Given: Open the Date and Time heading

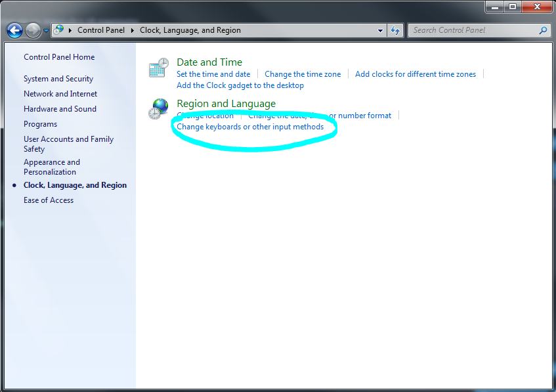Looking at the screenshot, I should pyautogui.click(x=209, y=62).
